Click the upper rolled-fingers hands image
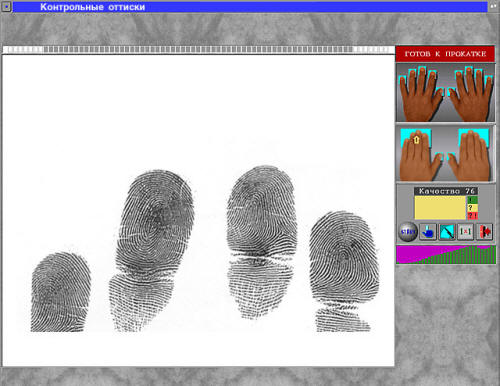The height and width of the screenshot is (386, 500). (445, 92)
